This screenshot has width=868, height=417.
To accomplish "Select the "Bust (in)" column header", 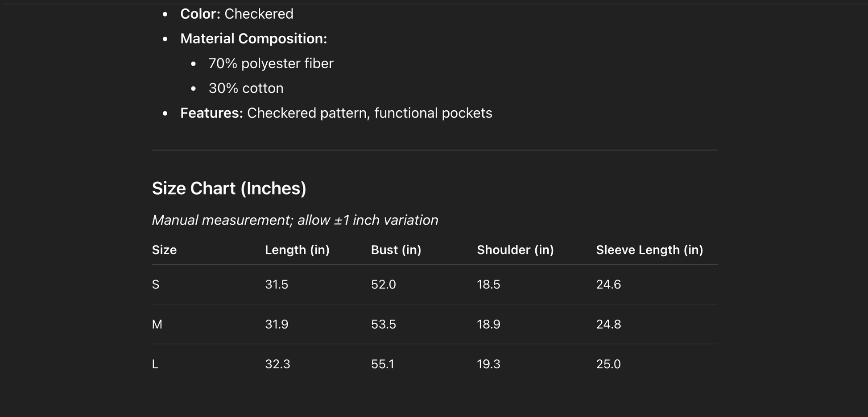I will 396,250.
